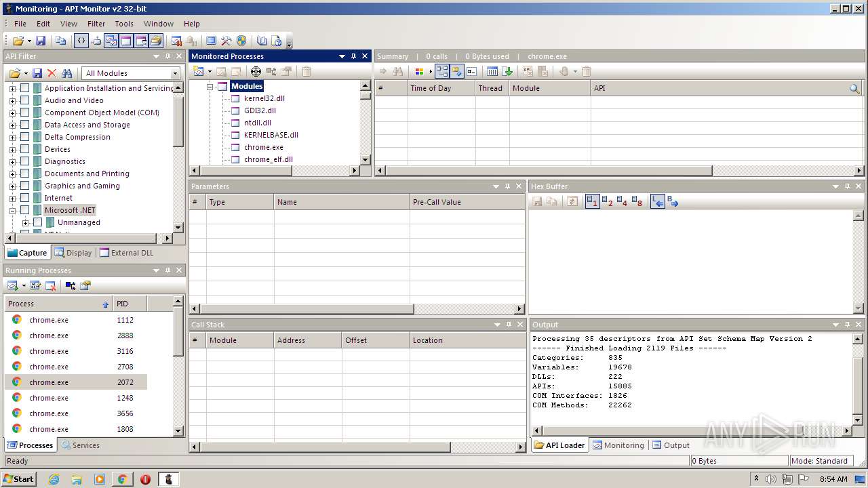This screenshot has width=868, height=488.
Task: Check the Graphics and Gaming checkbox
Action: 25,186
